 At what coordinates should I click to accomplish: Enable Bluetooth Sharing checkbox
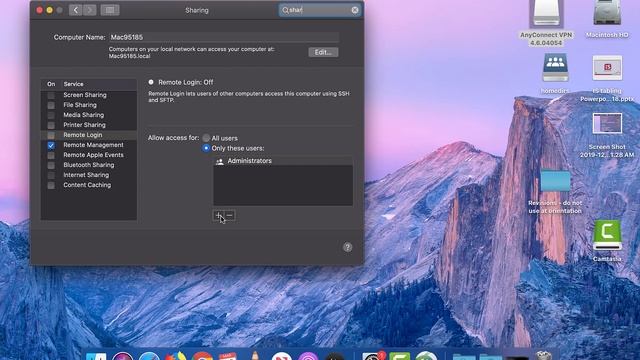point(51,165)
